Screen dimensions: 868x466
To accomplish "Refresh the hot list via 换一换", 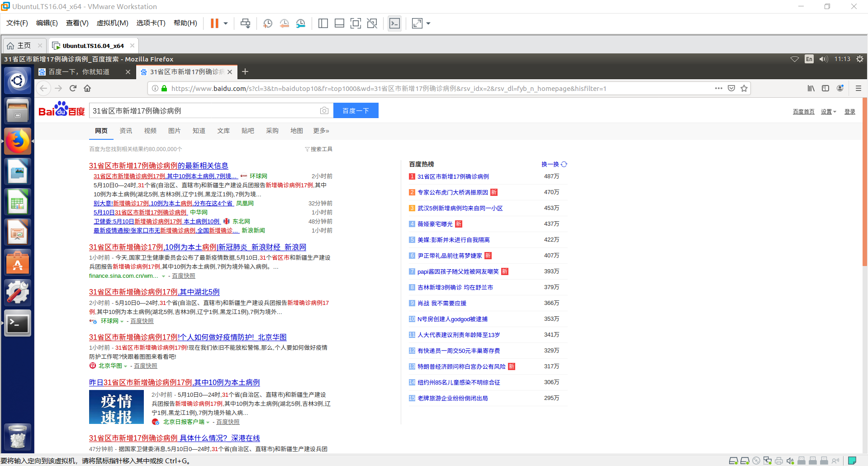I will pyautogui.click(x=554, y=164).
